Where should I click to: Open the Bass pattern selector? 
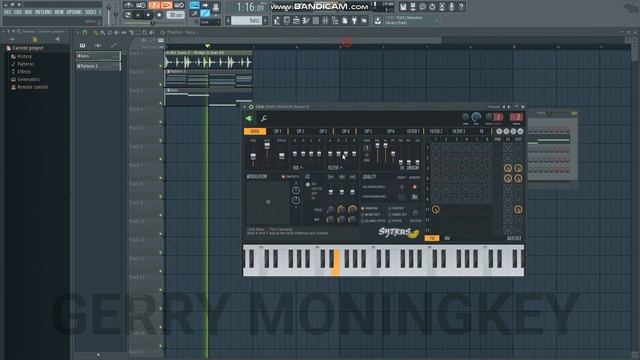coord(247,20)
